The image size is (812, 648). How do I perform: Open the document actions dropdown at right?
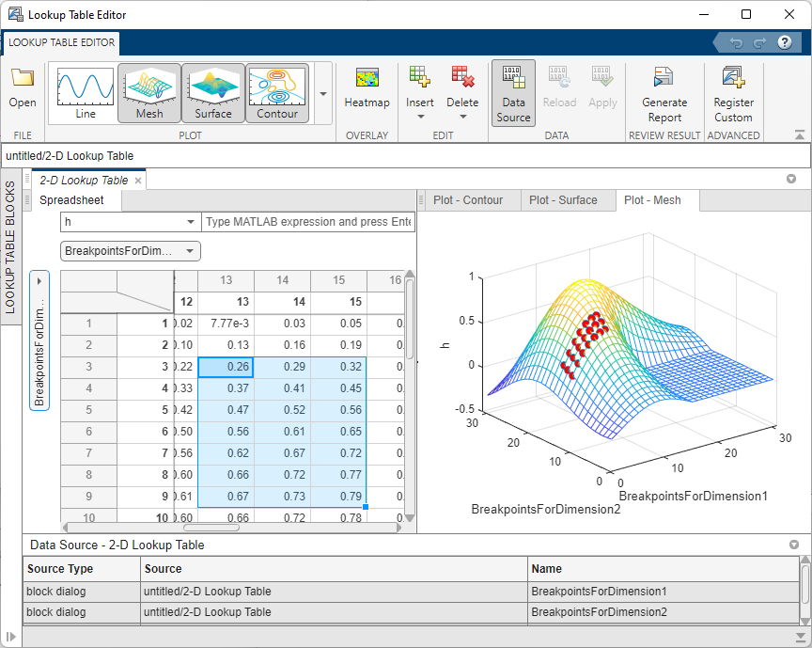coord(791,179)
